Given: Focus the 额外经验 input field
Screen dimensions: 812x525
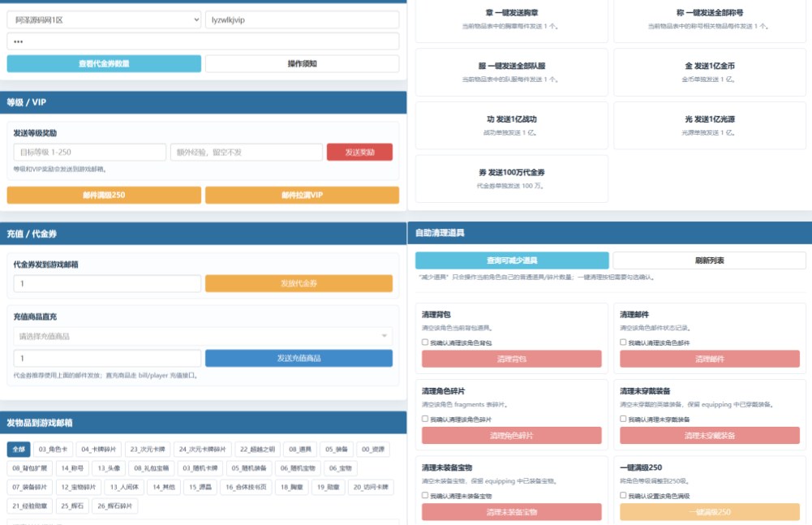Looking at the screenshot, I should [247, 153].
